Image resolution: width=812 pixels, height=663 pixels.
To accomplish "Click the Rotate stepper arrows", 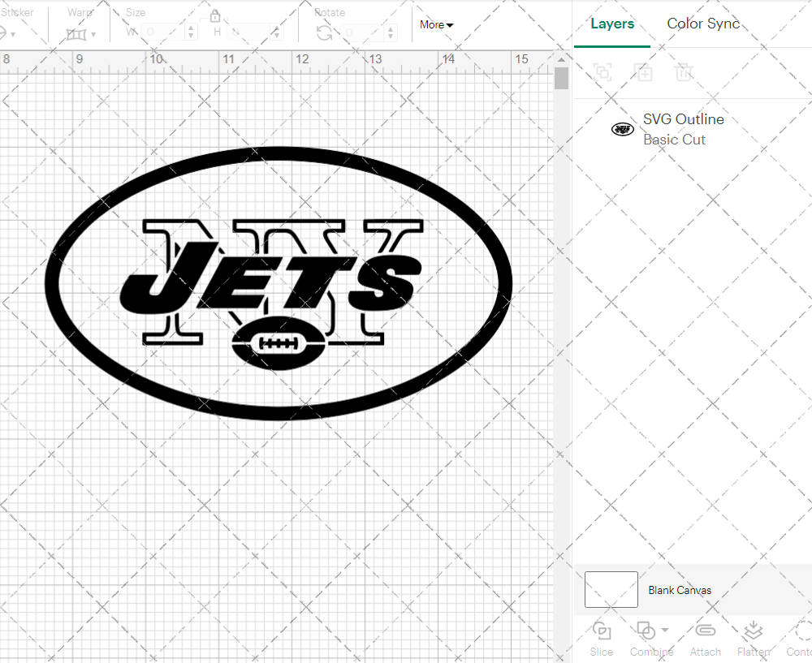I will 391,32.
